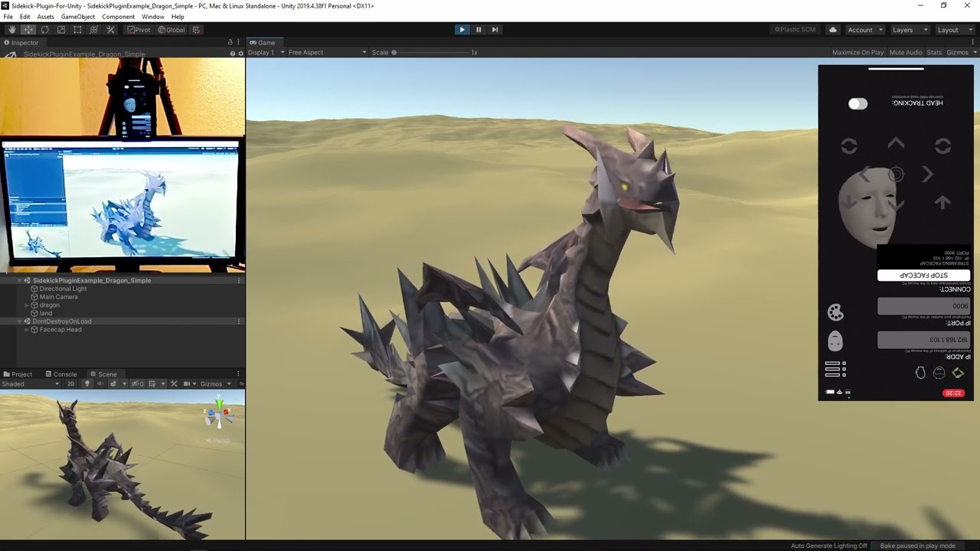This screenshot has height=551, width=980.
Task: Open the Component menu
Action: tap(118, 17)
